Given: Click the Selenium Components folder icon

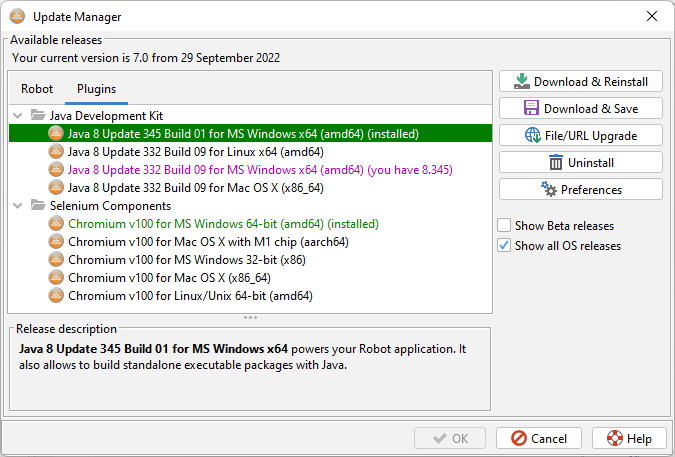Looking at the screenshot, I should click(x=38, y=206).
